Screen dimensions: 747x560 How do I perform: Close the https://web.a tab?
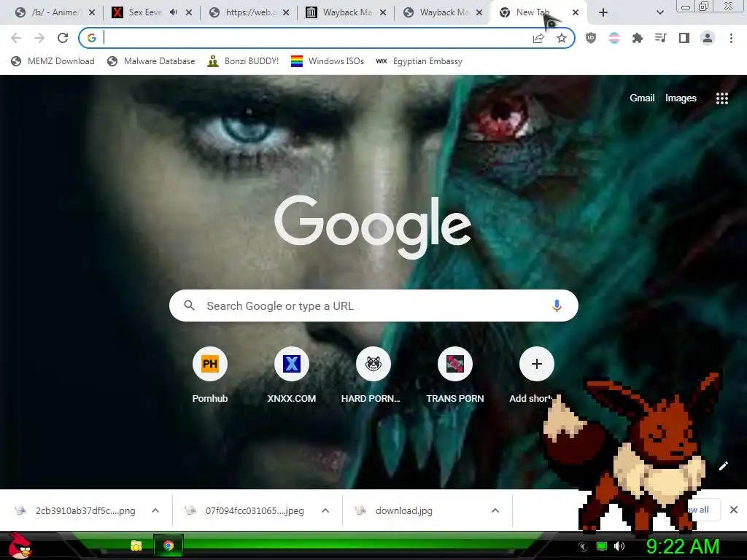286,12
